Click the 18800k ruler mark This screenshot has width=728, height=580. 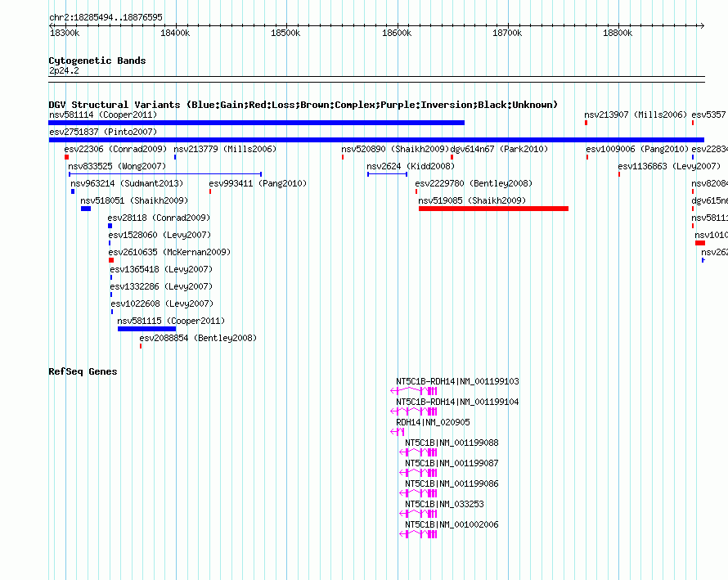click(618, 33)
